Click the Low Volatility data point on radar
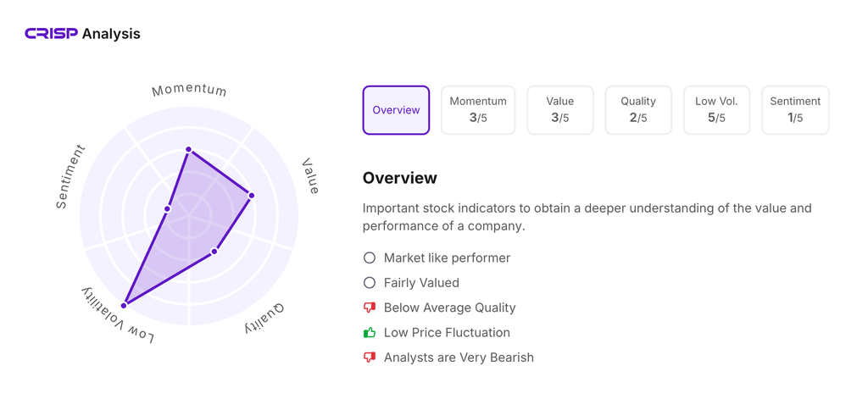This screenshot has width=868, height=399. coord(125,305)
